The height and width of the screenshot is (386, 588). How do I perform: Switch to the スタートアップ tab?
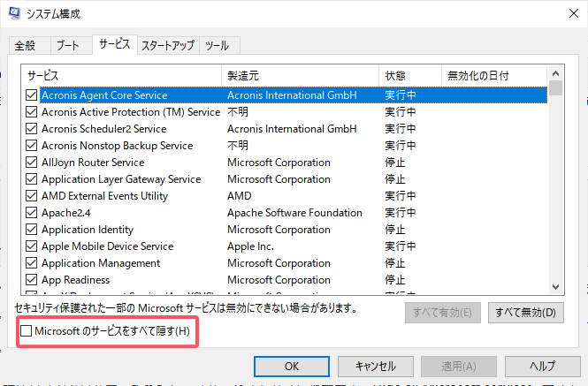[168, 45]
